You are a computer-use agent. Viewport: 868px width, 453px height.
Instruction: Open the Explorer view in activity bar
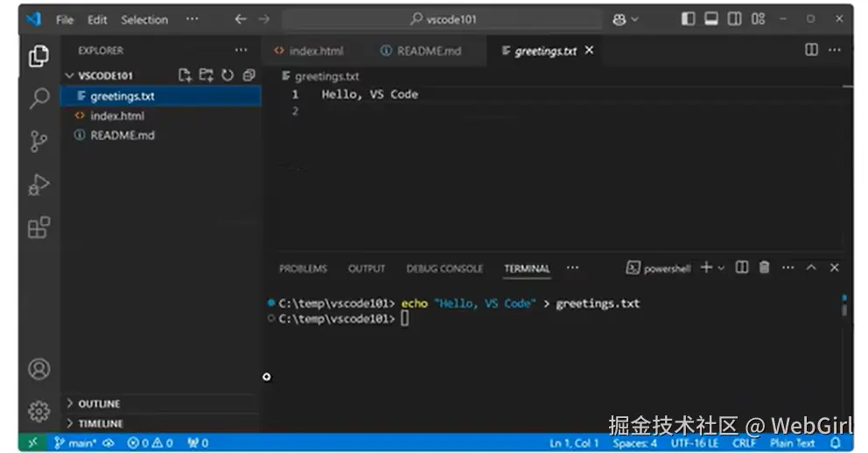pyautogui.click(x=38, y=57)
